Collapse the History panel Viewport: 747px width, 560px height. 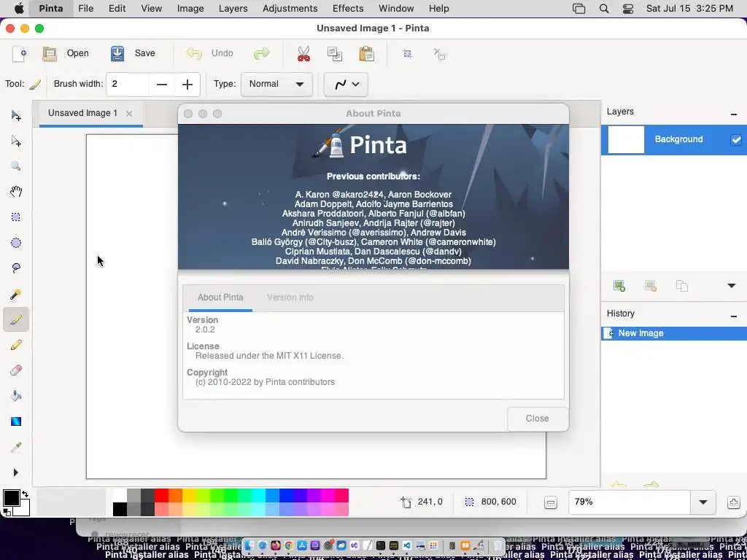pos(734,316)
